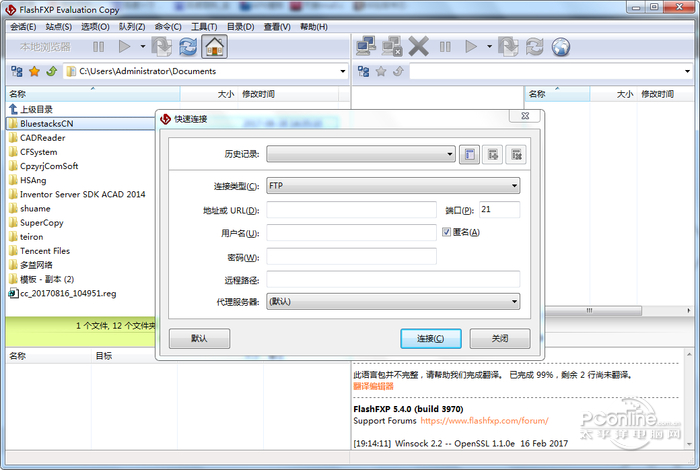Click the 地址或 URL input field
Viewport: 700px width, 470px height.
coord(351,210)
